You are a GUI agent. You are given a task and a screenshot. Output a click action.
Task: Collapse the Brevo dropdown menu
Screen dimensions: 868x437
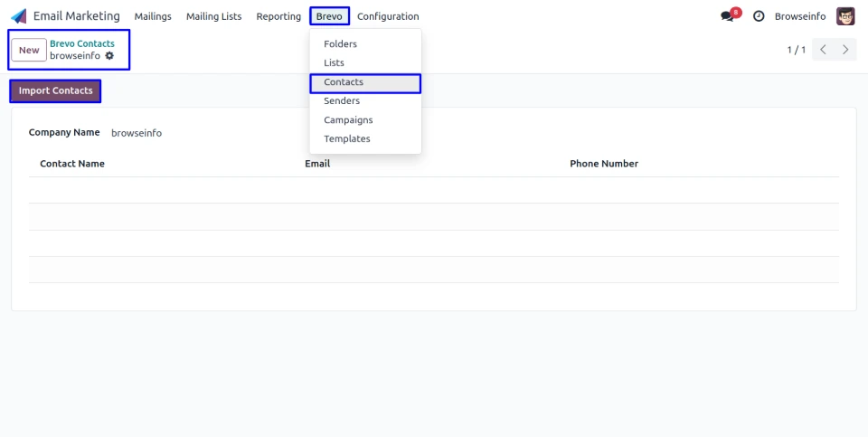(x=329, y=16)
